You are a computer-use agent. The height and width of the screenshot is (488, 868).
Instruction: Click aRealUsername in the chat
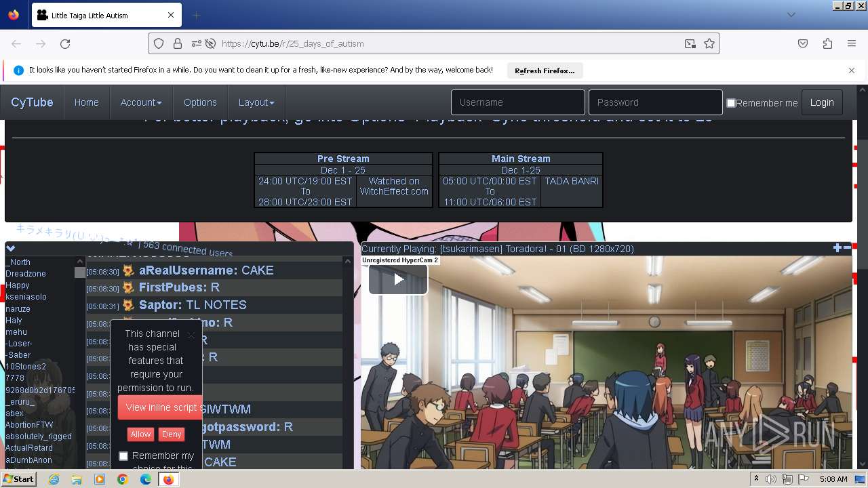[189, 270]
